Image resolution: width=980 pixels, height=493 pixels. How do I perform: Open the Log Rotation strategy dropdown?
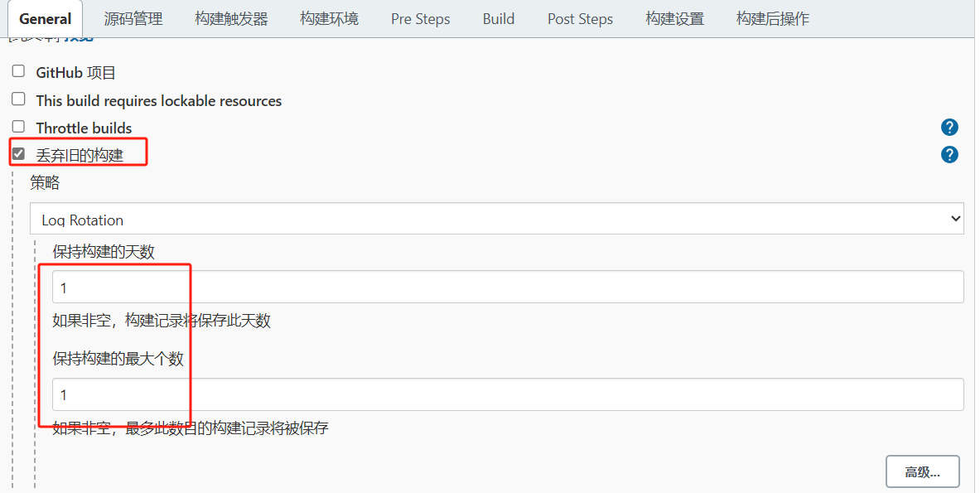tap(497, 220)
